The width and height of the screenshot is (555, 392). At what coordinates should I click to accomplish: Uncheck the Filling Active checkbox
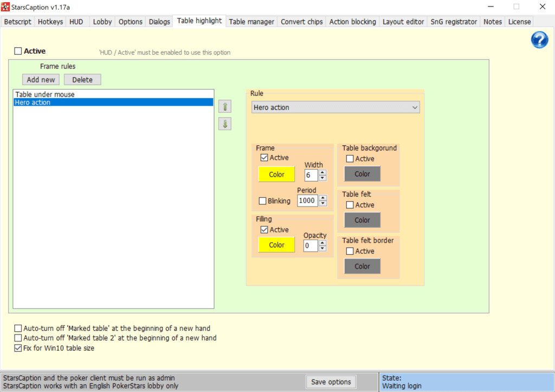point(264,230)
